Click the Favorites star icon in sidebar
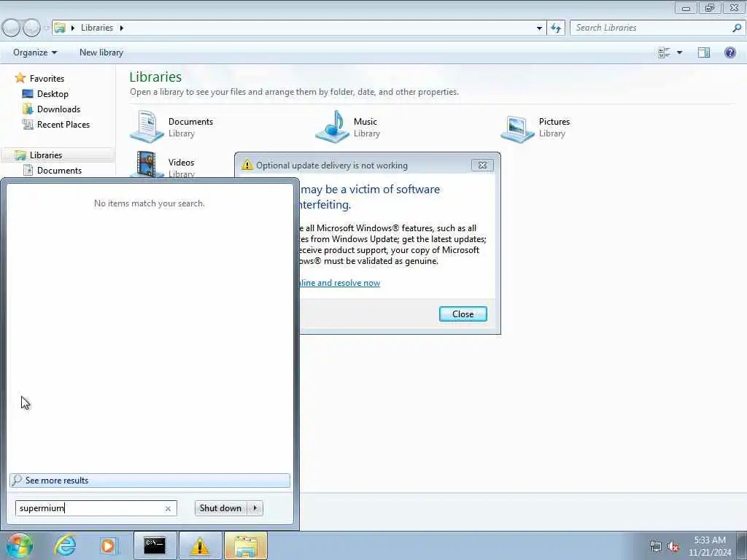747x560 pixels. tap(20, 78)
